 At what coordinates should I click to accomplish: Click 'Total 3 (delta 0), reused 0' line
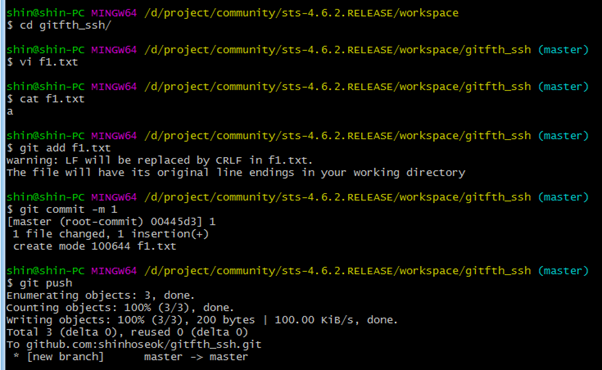tap(127, 332)
